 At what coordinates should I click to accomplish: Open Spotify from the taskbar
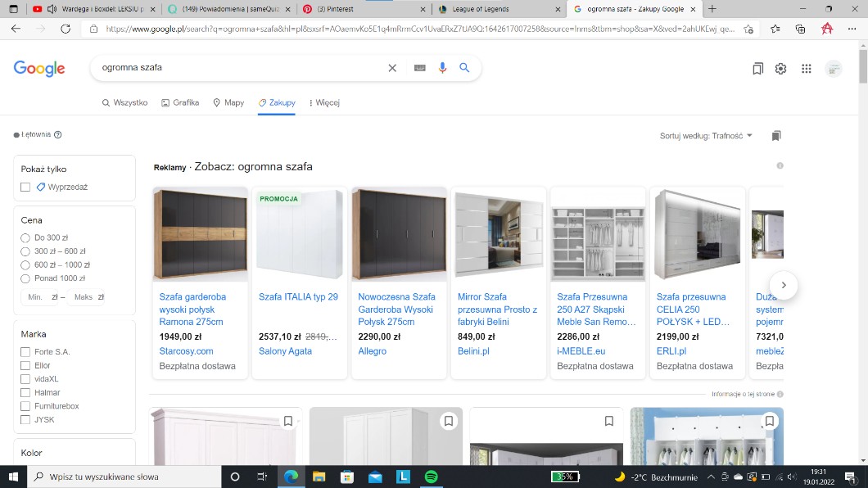pyautogui.click(x=431, y=477)
